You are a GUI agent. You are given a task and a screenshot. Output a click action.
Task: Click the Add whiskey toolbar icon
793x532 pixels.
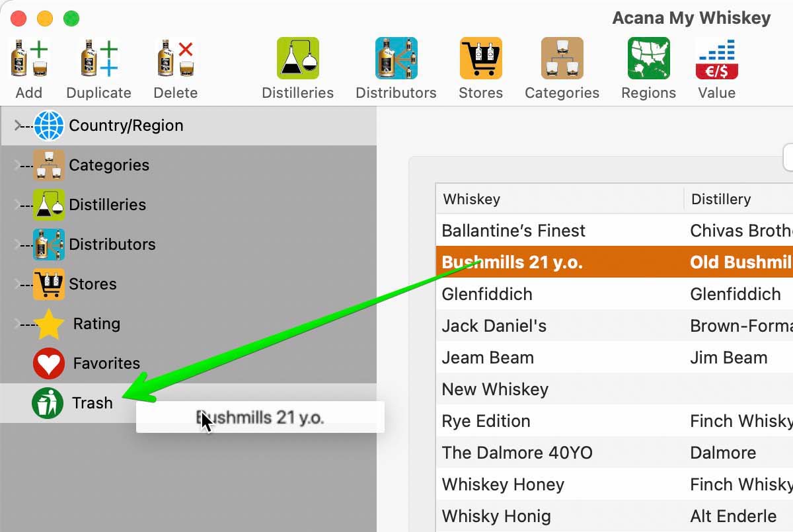coord(29,59)
